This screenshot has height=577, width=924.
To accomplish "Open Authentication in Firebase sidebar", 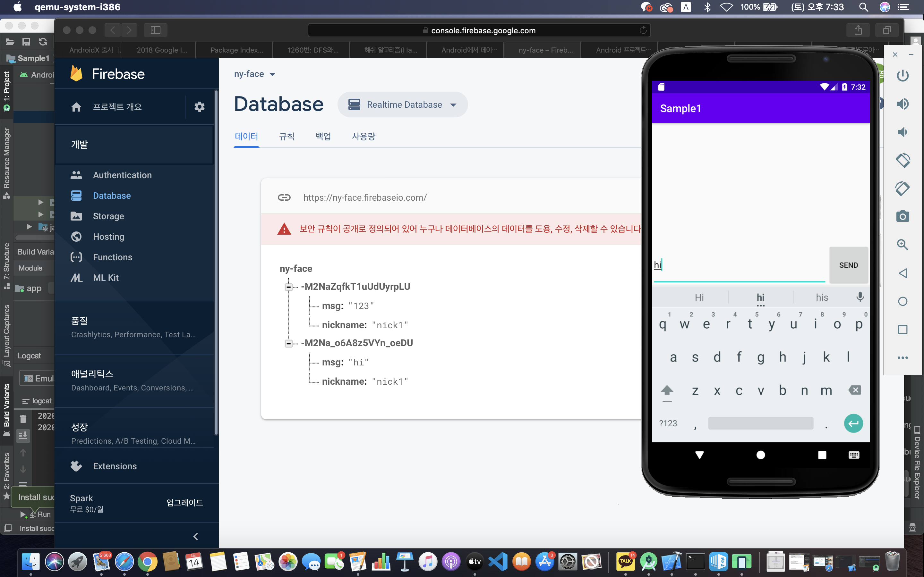I will [122, 175].
